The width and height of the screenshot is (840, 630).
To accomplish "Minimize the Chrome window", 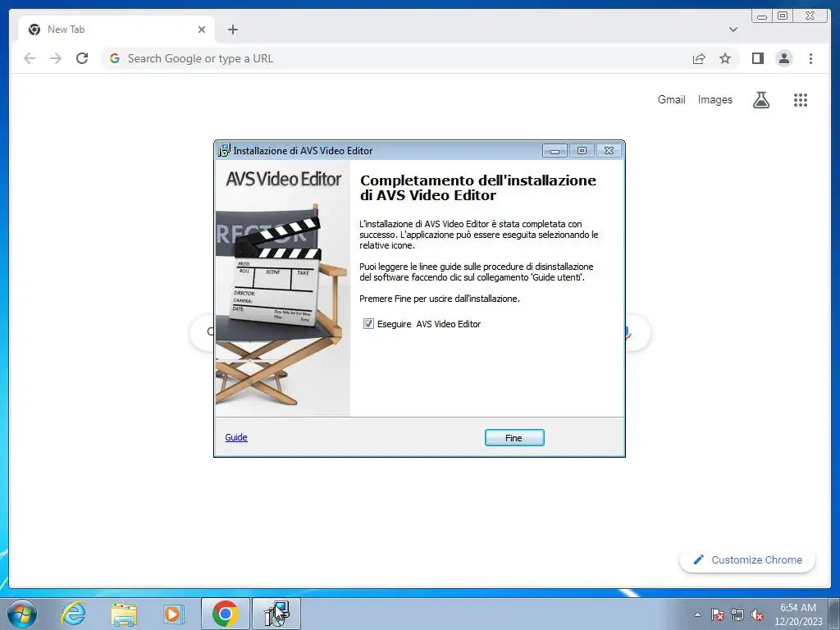I will click(x=762, y=16).
